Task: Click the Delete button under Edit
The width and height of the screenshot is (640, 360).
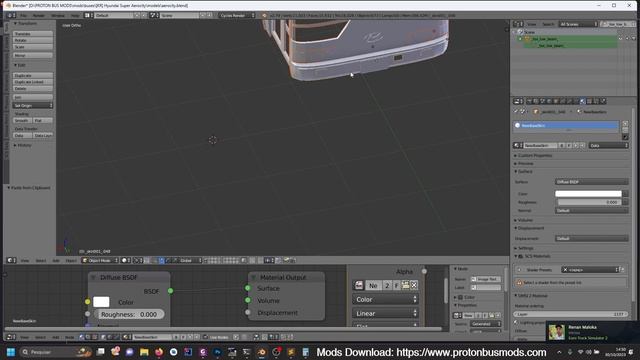Action: coord(33,89)
